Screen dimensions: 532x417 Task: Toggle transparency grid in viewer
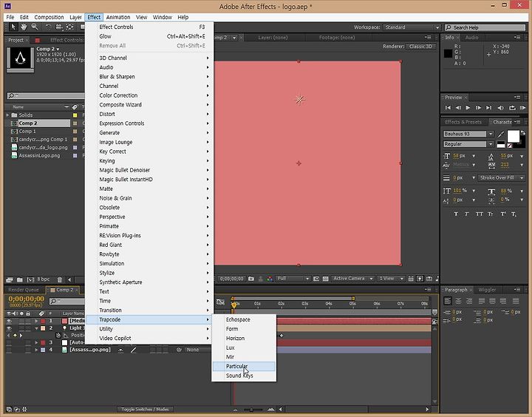click(325, 279)
